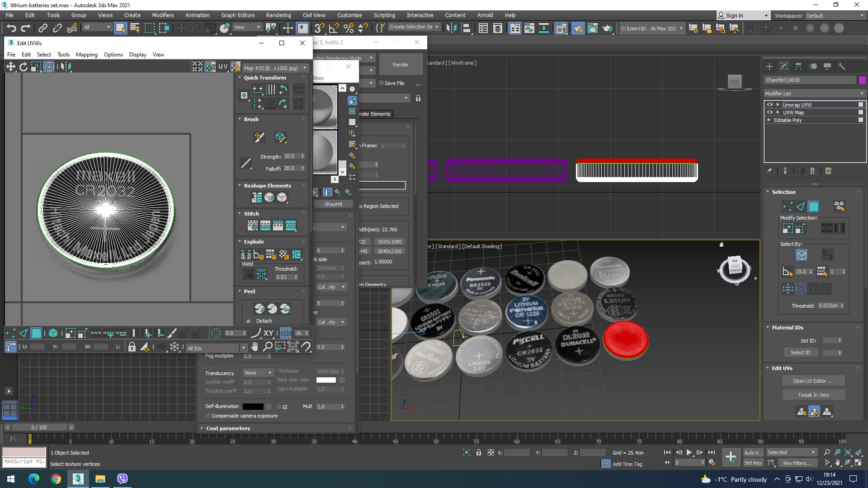Click the Open UV Editor button
868x488 pixels.
click(813, 381)
